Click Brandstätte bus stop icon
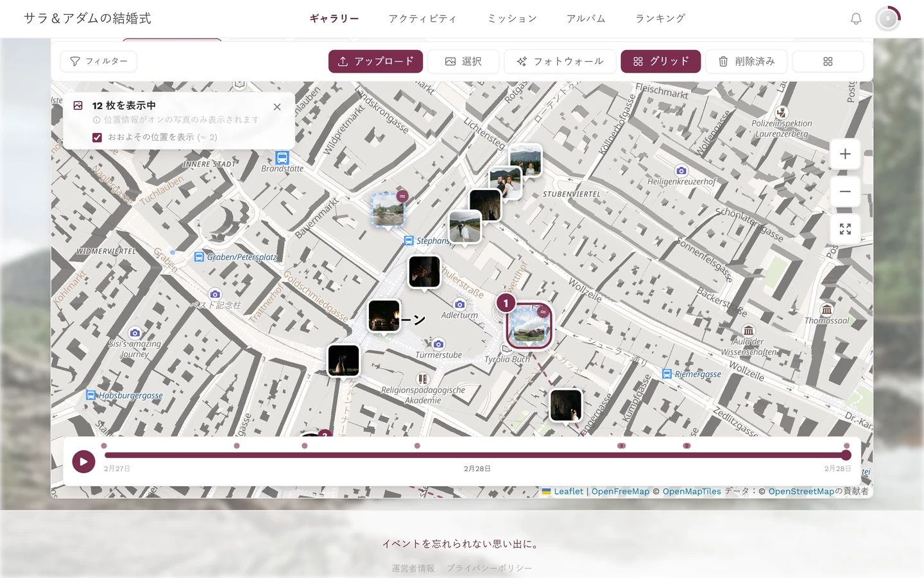 (x=282, y=157)
